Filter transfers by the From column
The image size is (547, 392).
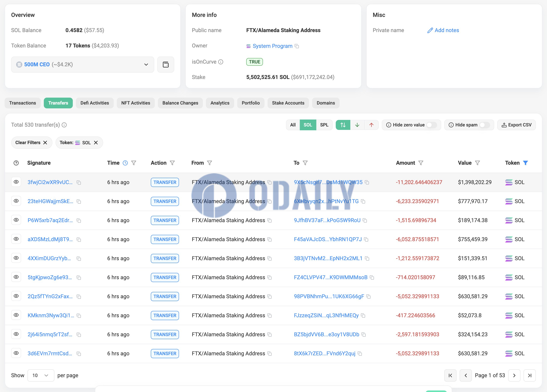(209, 163)
